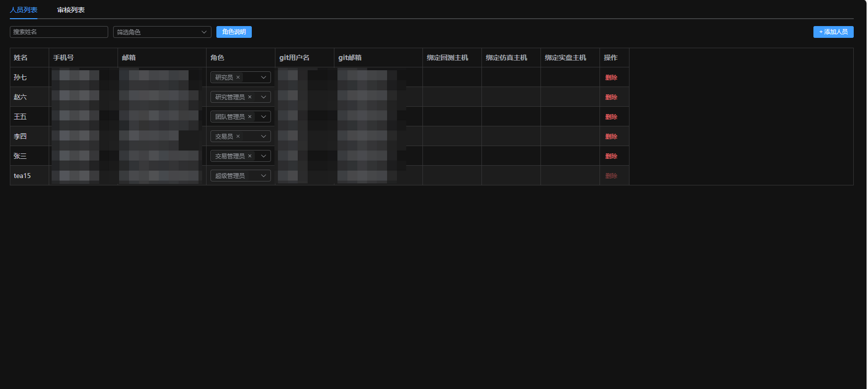Click the 姓名 column header
The width and height of the screenshot is (868, 389).
click(x=21, y=58)
